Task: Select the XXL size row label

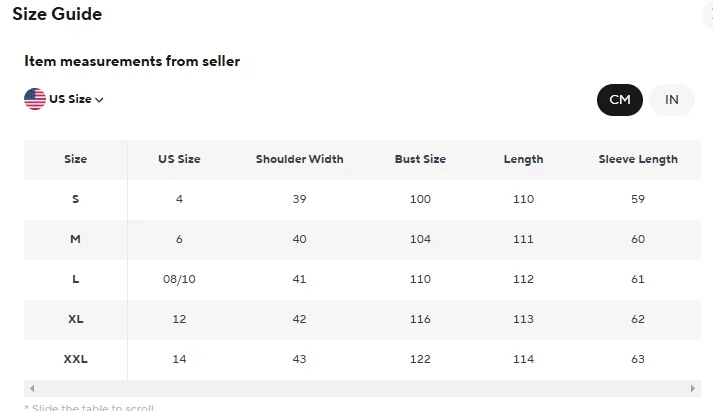Action: pos(76,359)
